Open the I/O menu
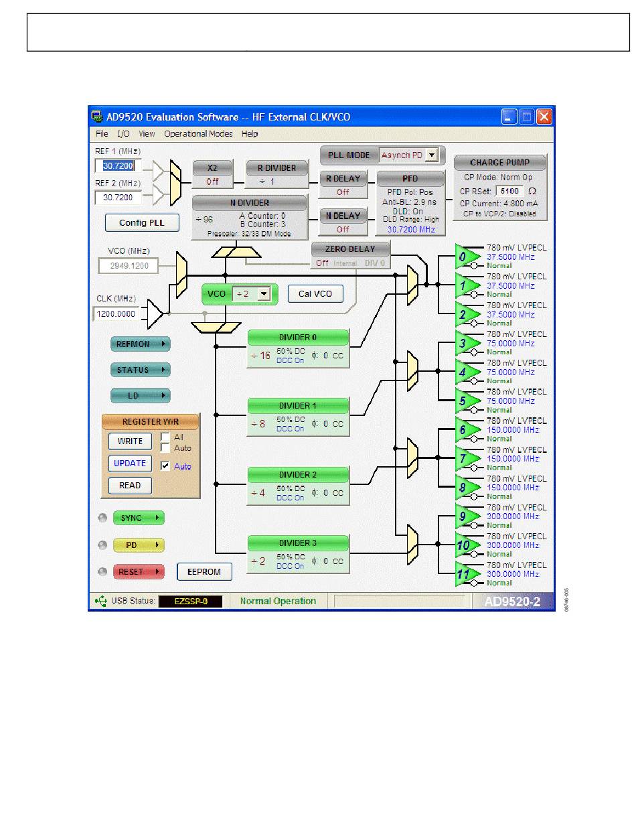The width and height of the screenshot is (636, 840). [x=124, y=134]
